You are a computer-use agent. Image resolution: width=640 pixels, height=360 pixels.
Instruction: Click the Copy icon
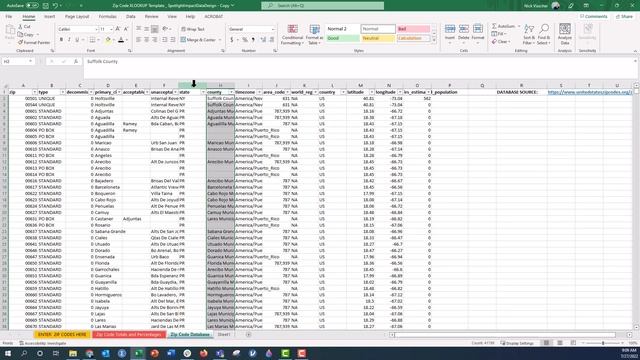tap(20, 35)
